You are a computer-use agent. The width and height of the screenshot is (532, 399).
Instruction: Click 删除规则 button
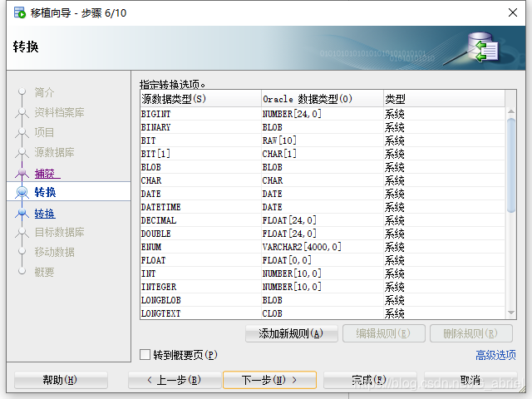click(471, 333)
